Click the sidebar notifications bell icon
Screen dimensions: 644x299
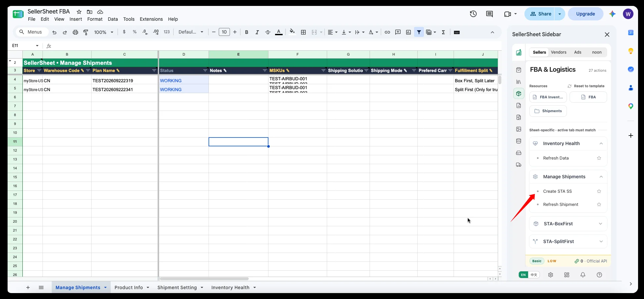pos(583,275)
